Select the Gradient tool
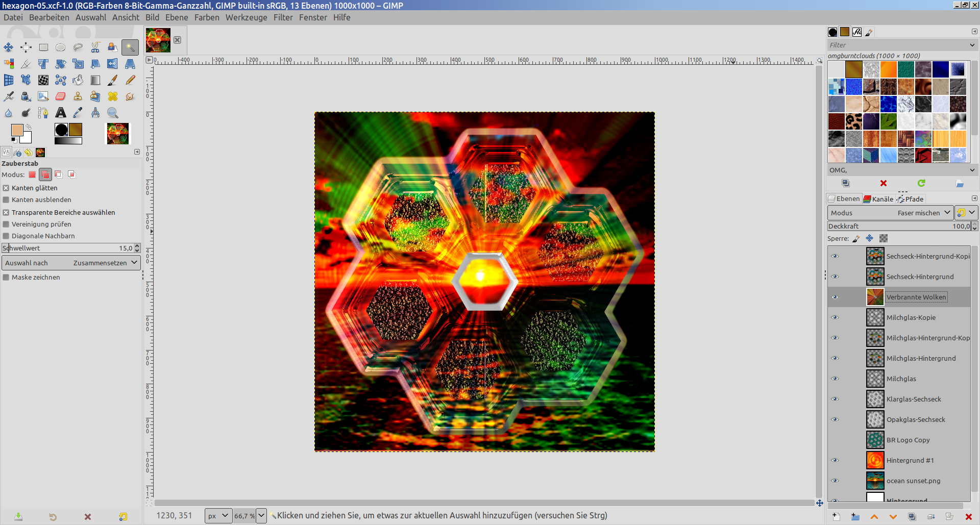The width and height of the screenshot is (980, 525). [95, 80]
